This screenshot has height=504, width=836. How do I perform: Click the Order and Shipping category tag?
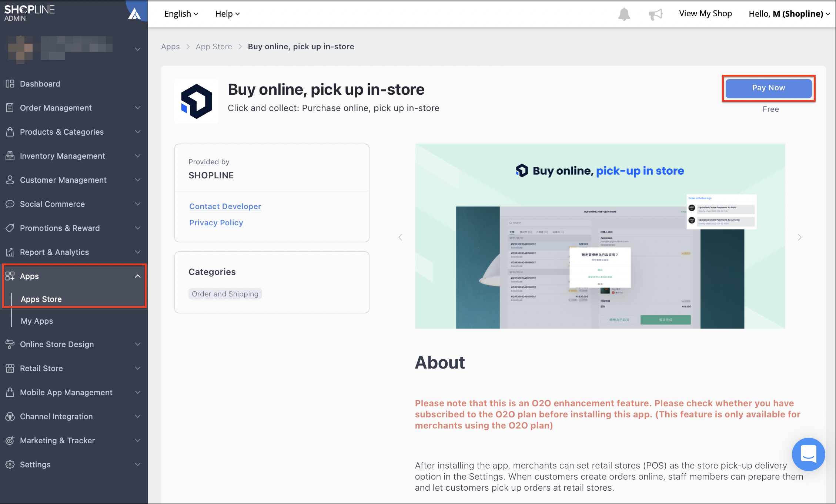click(225, 294)
